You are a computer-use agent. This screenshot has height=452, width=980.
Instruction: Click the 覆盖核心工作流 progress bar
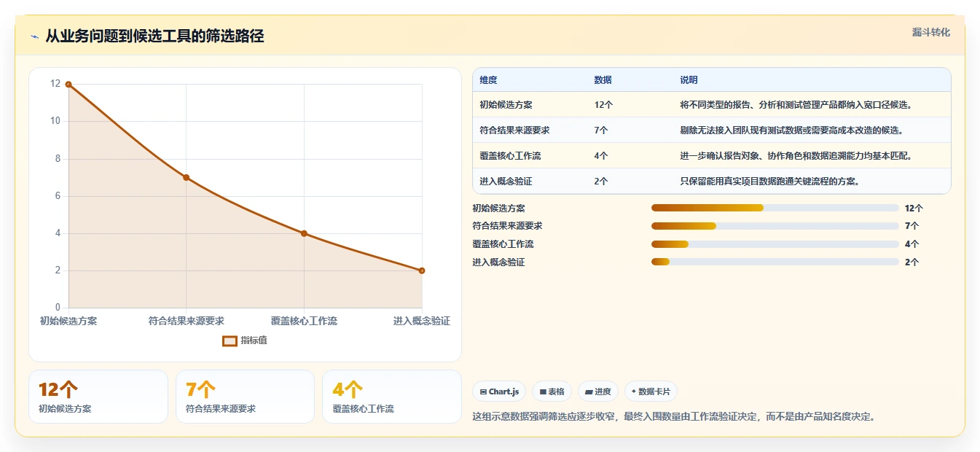[x=775, y=243]
